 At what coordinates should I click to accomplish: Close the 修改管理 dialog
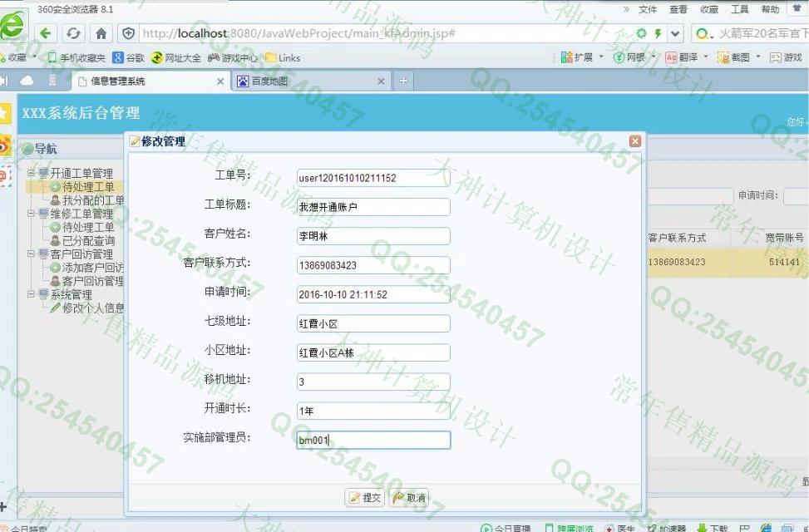click(x=635, y=140)
